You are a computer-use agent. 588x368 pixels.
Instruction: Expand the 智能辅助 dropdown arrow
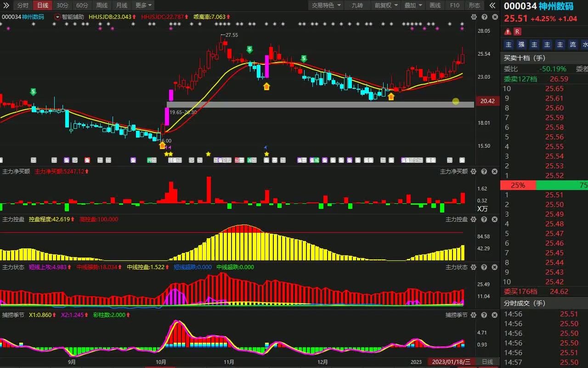[57, 17]
